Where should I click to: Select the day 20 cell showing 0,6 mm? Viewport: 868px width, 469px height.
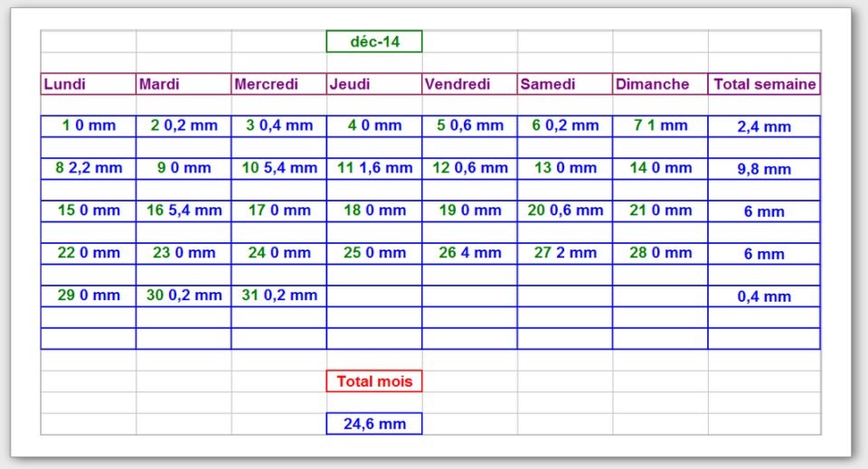565,211
